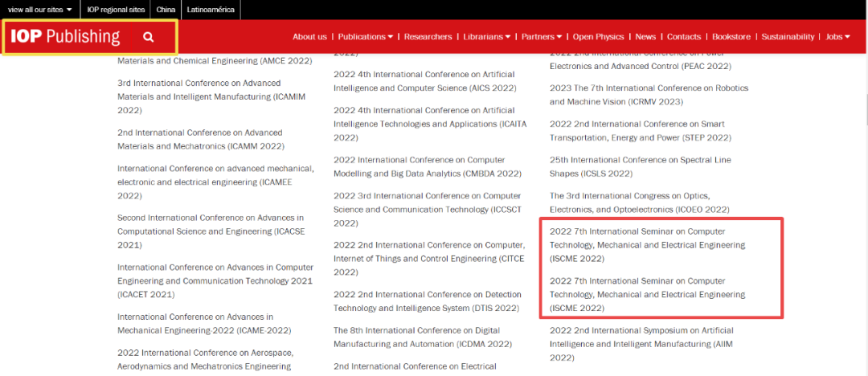Open the ICCSCT 2022 conference link
Image resolution: width=868 pixels, height=376 pixels.
(x=428, y=210)
